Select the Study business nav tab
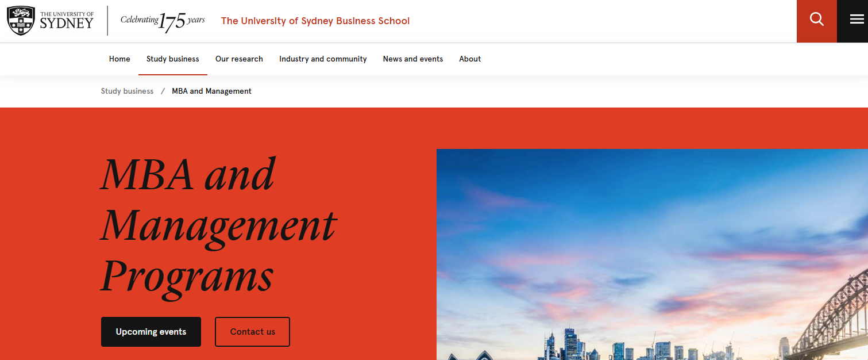The image size is (868, 360). tap(172, 59)
